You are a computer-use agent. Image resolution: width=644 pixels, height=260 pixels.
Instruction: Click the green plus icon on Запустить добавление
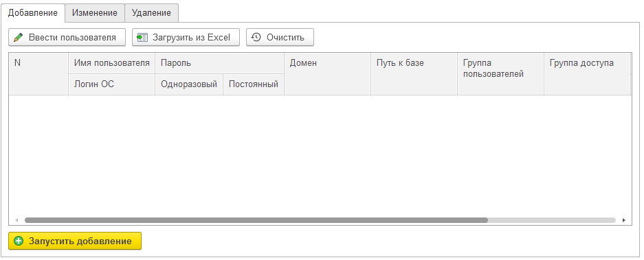[19, 241]
